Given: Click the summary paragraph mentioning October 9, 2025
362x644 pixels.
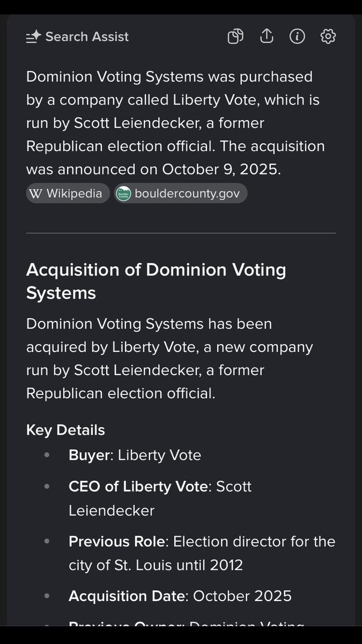Looking at the screenshot, I should click(175, 123).
